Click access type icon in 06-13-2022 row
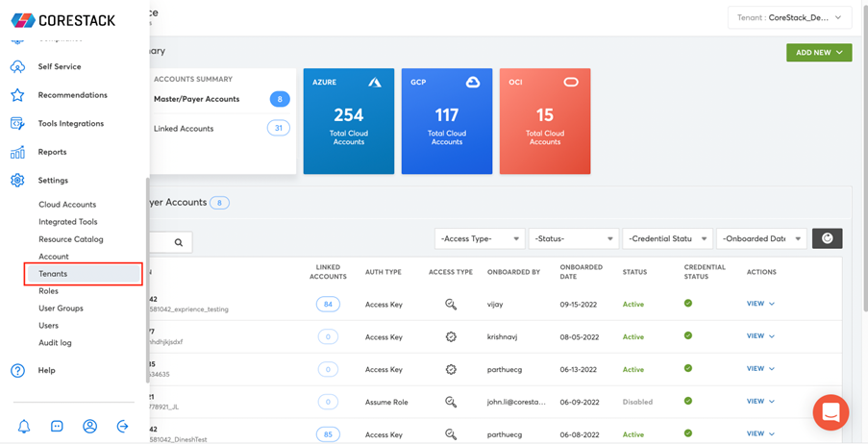This screenshot has height=444, width=868. (451, 369)
